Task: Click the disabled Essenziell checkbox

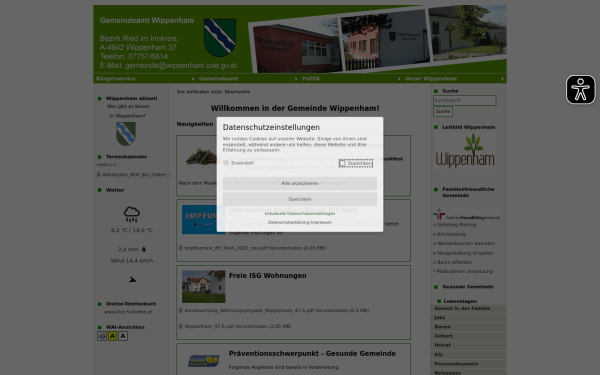Action: coord(226,163)
